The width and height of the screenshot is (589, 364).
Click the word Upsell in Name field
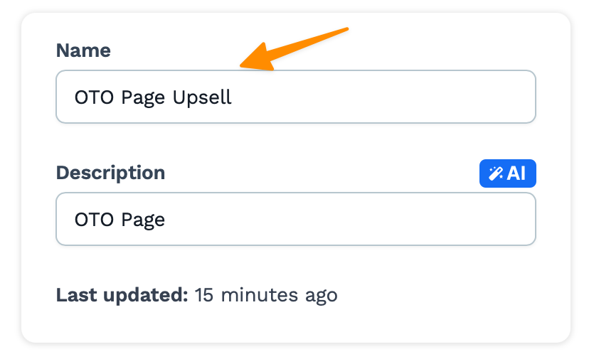pos(202,97)
